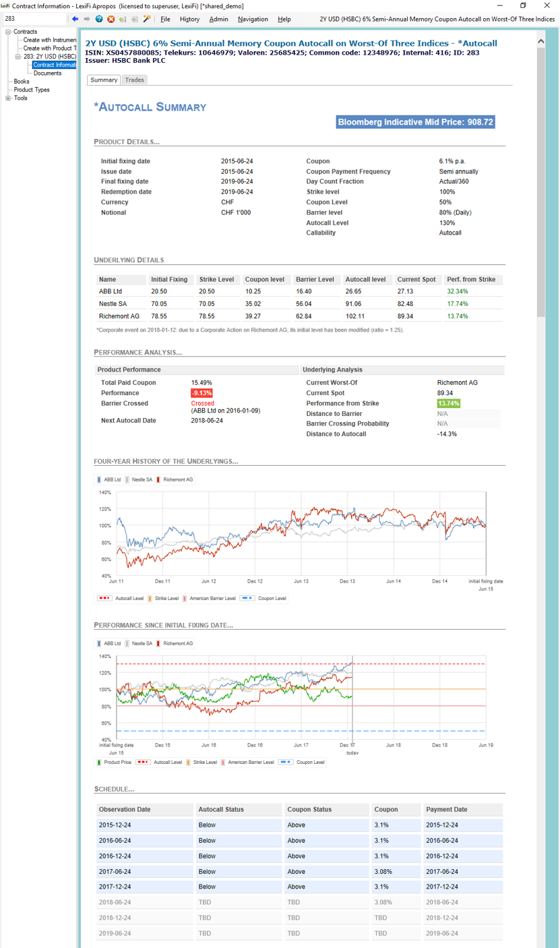
Task: Open the History menu
Action: tap(189, 19)
